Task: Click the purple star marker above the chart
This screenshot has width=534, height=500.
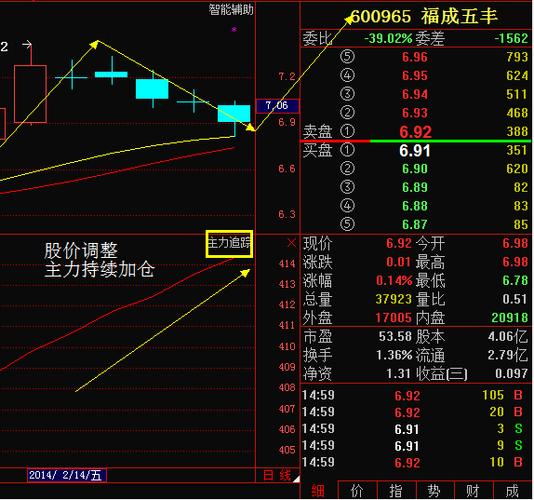Action: click(x=234, y=30)
